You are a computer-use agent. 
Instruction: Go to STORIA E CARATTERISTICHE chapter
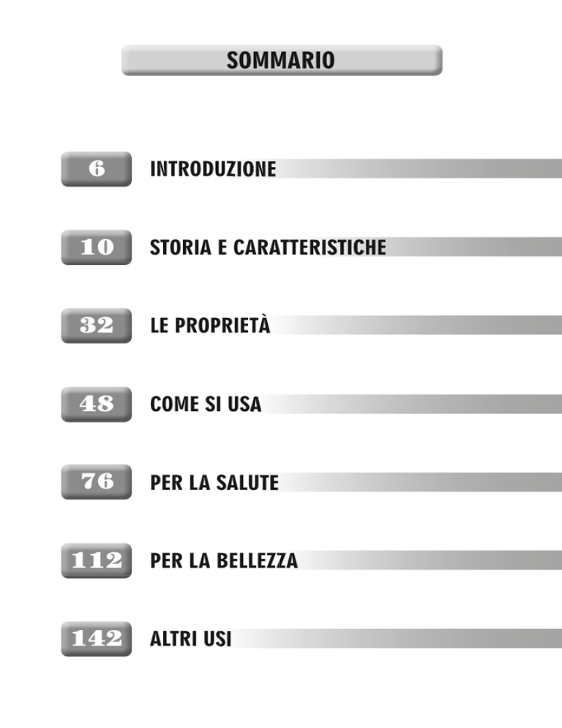tap(268, 247)
